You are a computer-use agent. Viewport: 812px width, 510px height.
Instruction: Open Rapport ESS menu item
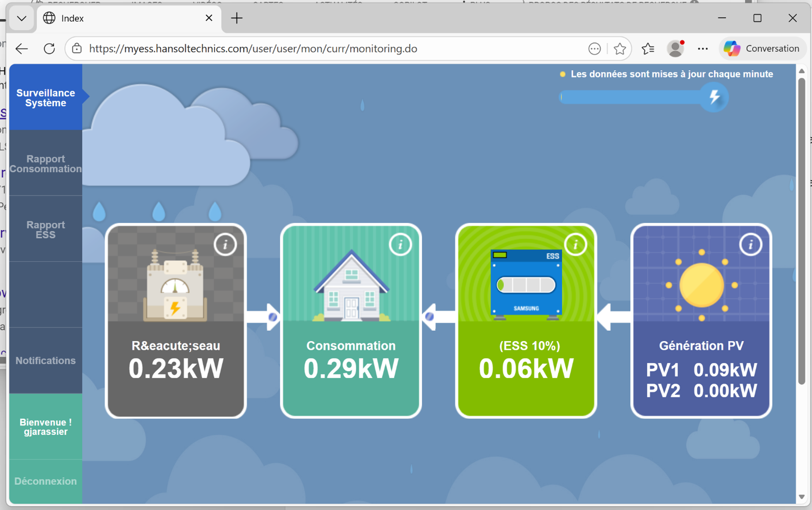[46, 230]
